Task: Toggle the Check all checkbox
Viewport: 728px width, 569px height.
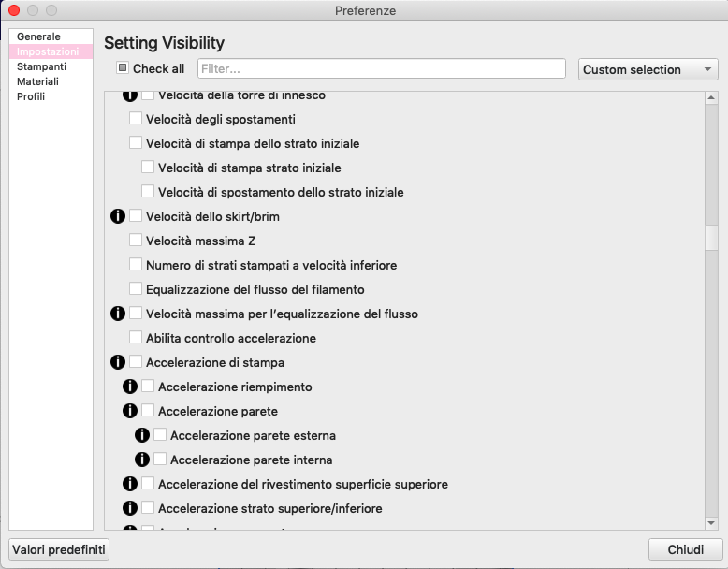Action: pyautogui.click(x=123, y=68)
